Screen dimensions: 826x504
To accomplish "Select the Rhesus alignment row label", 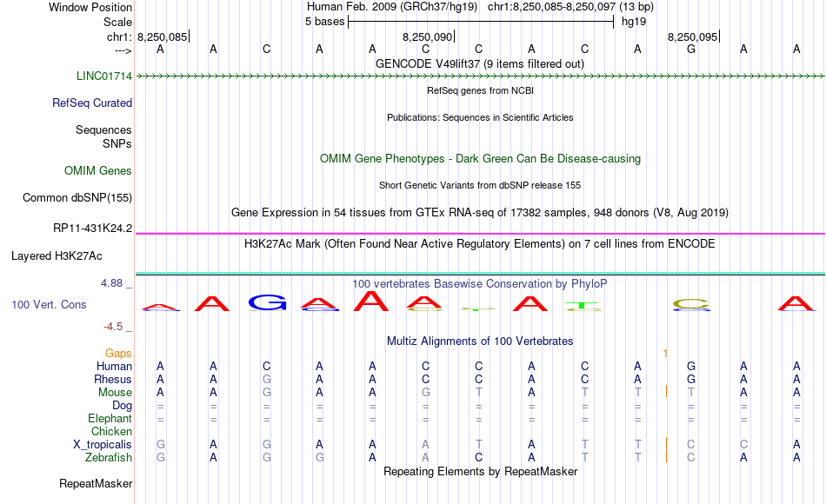I will (113, 379).
